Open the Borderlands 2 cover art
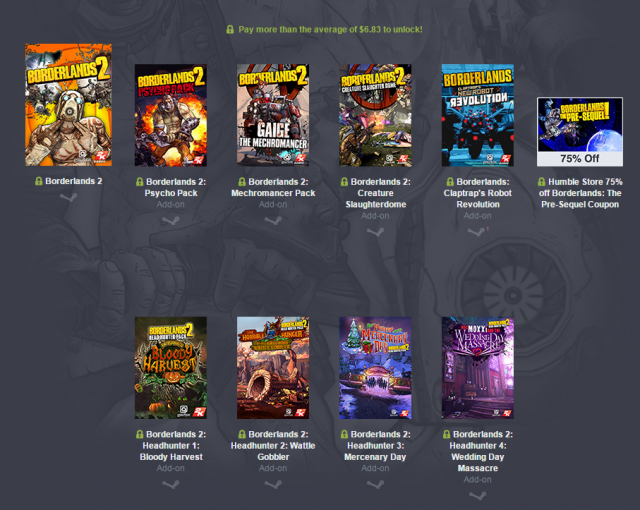Screen dimensions: 640x510 click(68, 105)
